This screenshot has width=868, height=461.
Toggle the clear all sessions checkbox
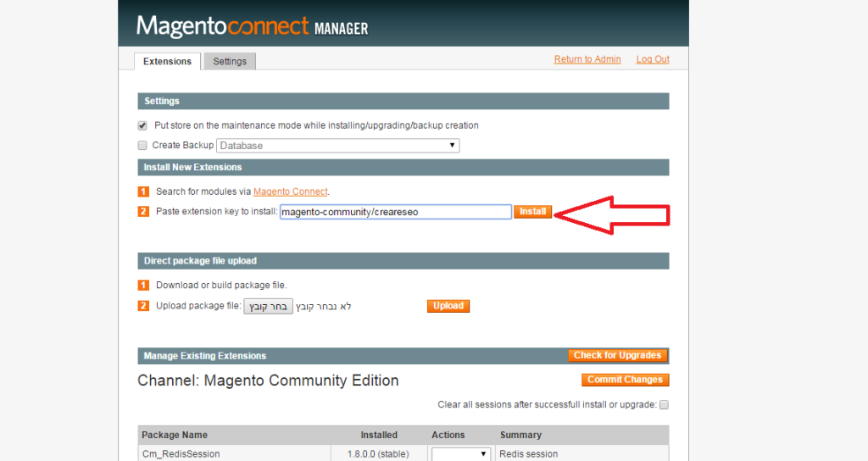coord(665,404)
